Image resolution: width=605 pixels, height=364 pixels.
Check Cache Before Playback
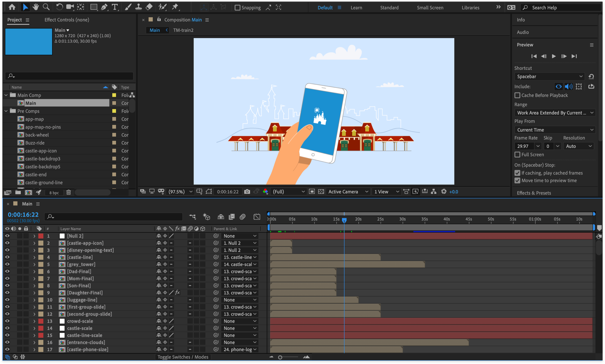[x=517, y=95]
